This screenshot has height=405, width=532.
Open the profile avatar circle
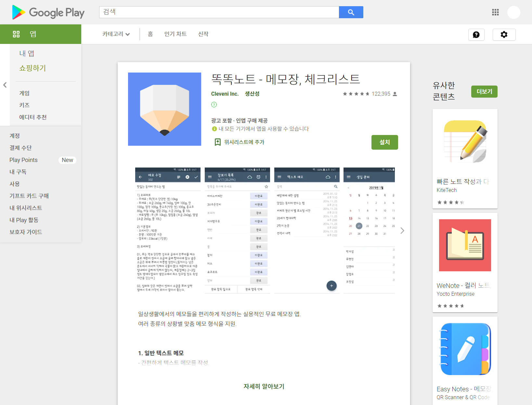click(x=514, y=12)
